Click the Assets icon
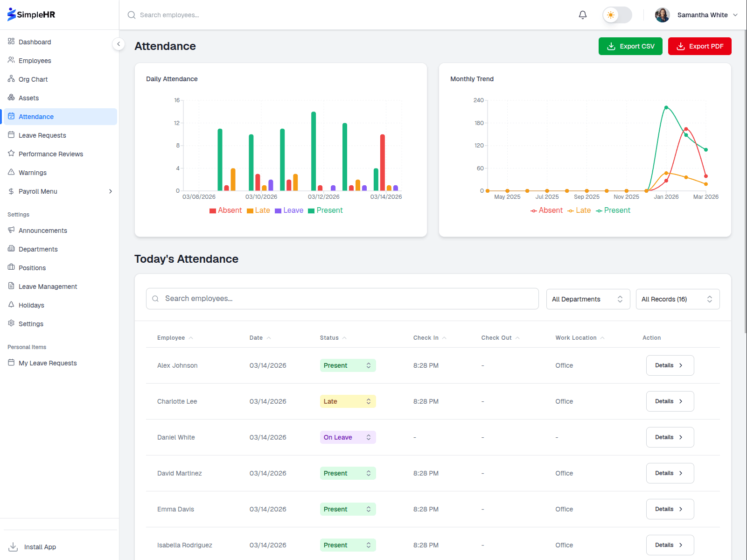Viewport: 747px width, 560px height. [11, 98]
